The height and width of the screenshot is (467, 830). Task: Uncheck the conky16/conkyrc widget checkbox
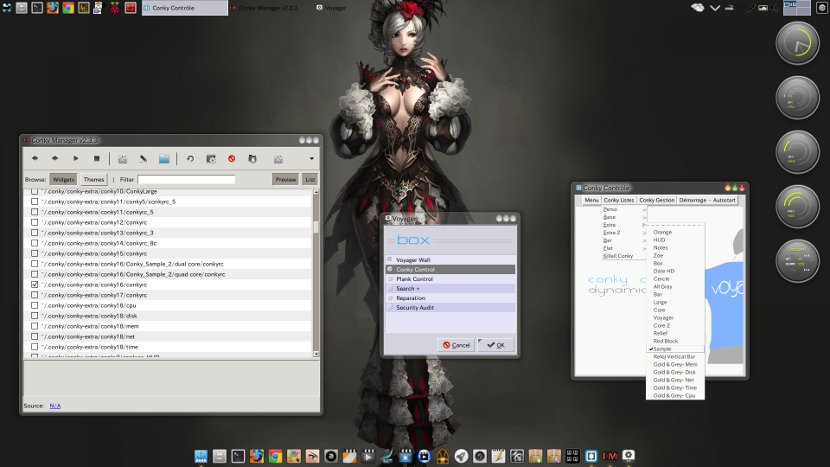[34, 284]
